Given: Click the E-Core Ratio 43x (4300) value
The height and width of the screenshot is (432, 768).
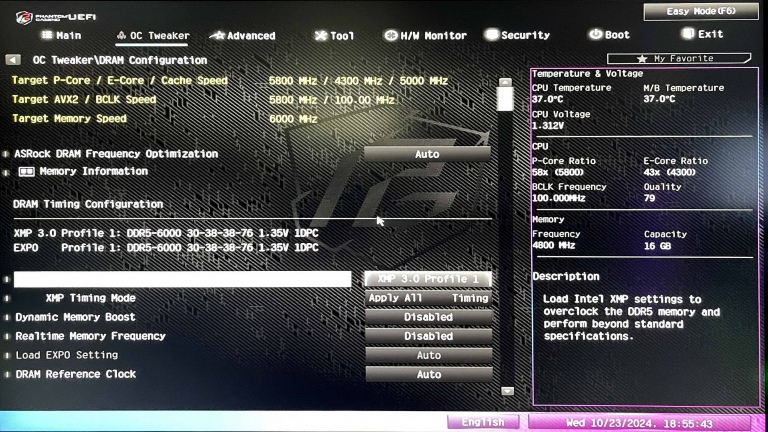Looking at the screenshot, I should (670, 172).
